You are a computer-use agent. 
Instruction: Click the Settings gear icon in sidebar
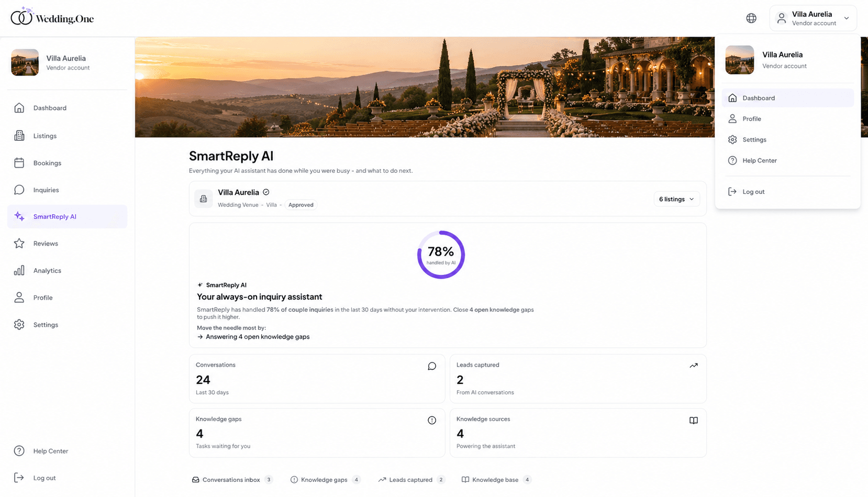19,325
